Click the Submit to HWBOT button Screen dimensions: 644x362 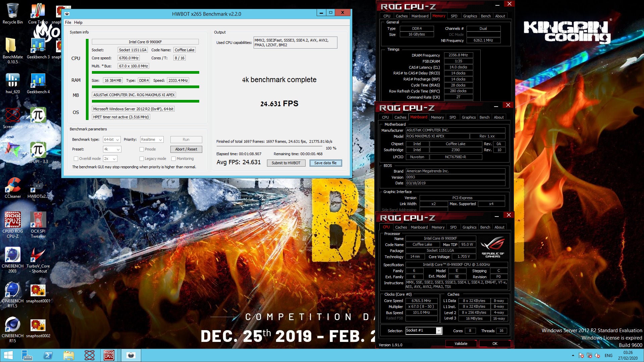point(286,163)
